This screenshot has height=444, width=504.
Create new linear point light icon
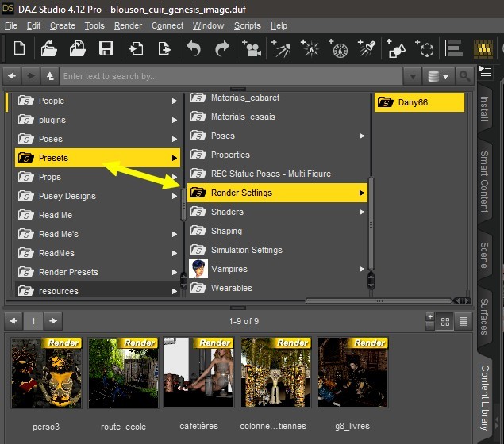(338, 49)
